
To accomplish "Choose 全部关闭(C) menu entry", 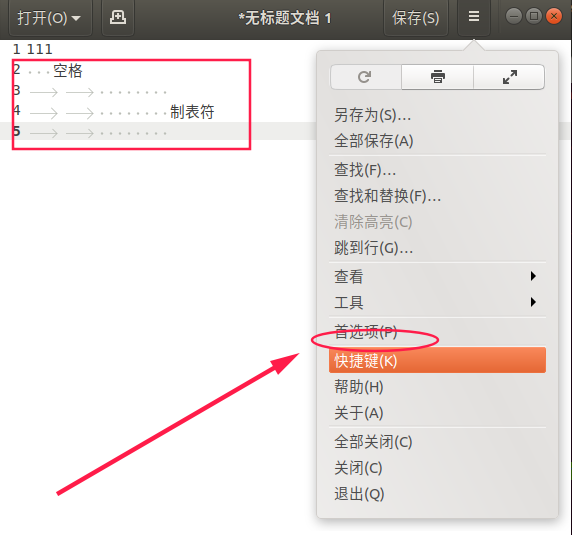I will point(437,442).
